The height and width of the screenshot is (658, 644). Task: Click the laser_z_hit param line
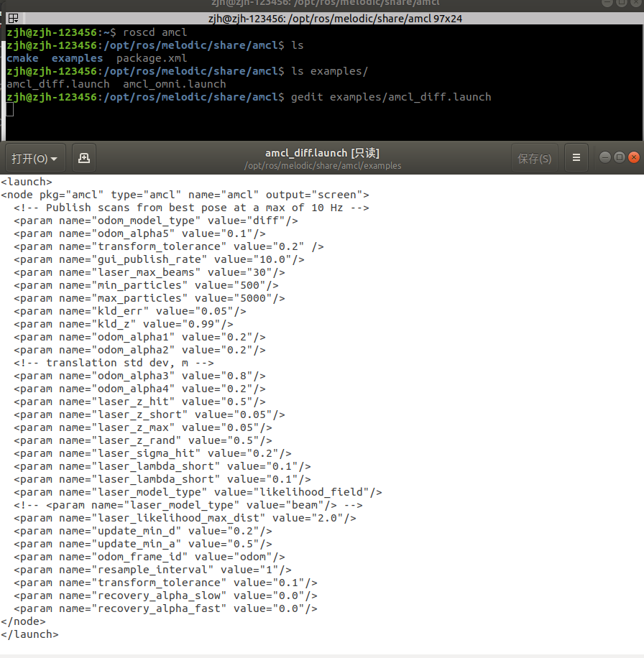(140, 402)
